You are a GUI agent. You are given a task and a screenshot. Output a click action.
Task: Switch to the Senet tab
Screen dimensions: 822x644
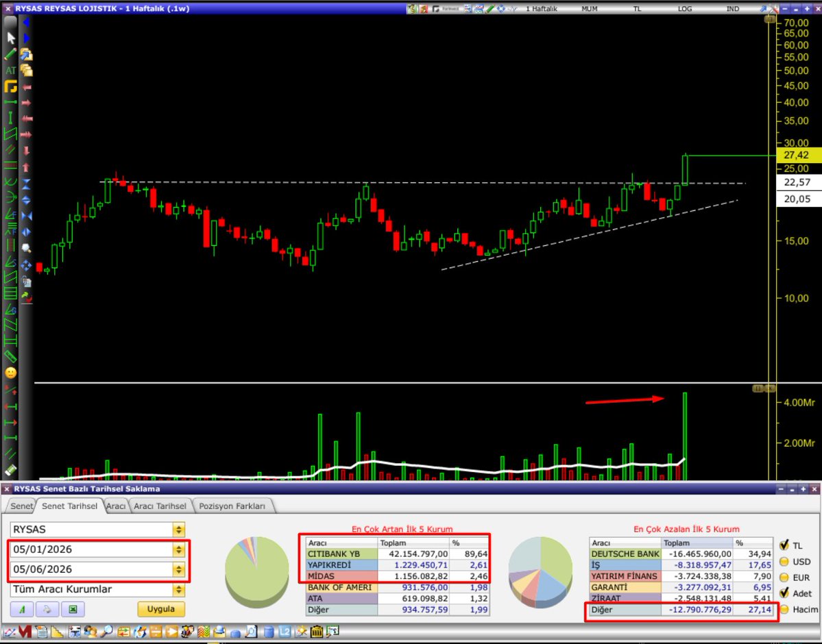(x=21, y=506)
